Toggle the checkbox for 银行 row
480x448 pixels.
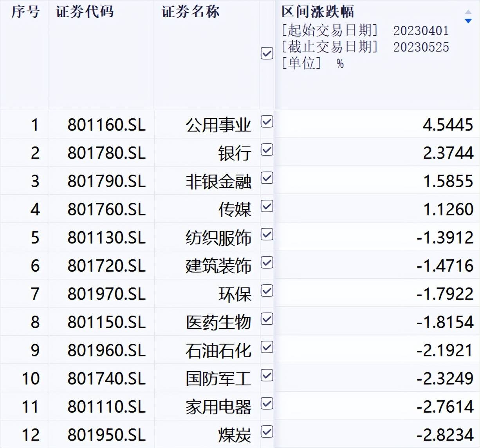267,150
